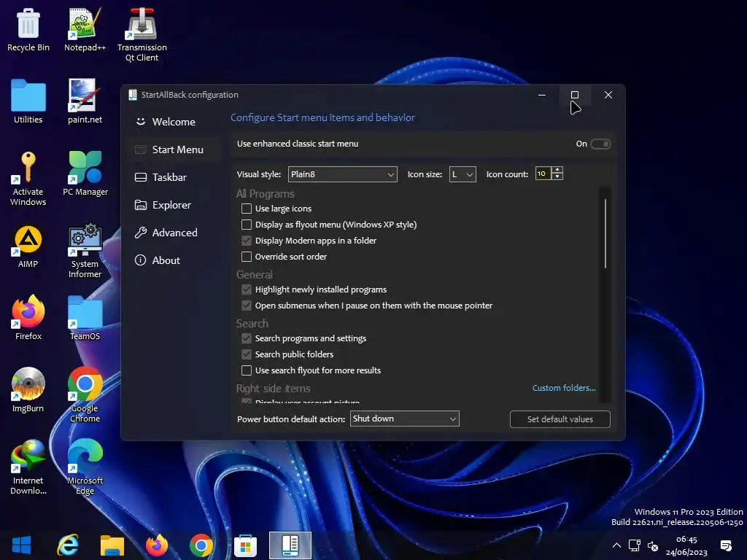This screenshot has width=747, height=560.
Task: Open the Windows Start button
Action: click(21, 545)
